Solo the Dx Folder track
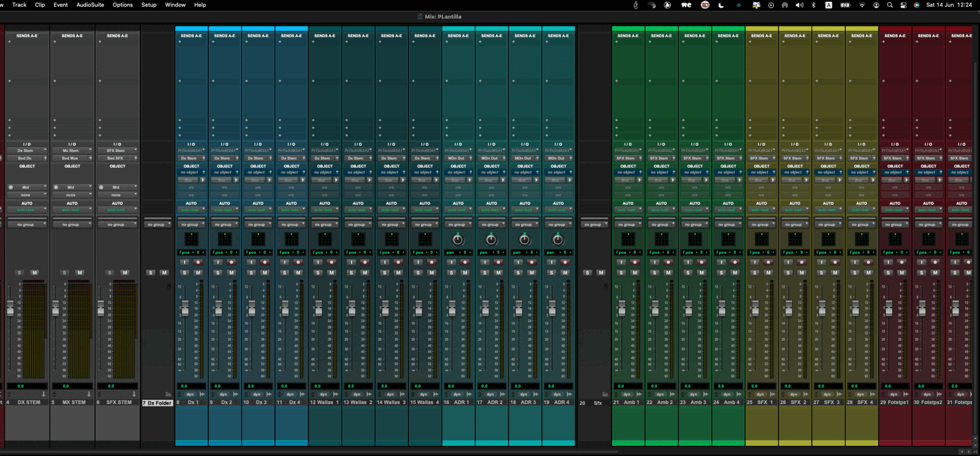Viewport: 980px width, 456px height. pyautogui.click(x=150, y=272)
